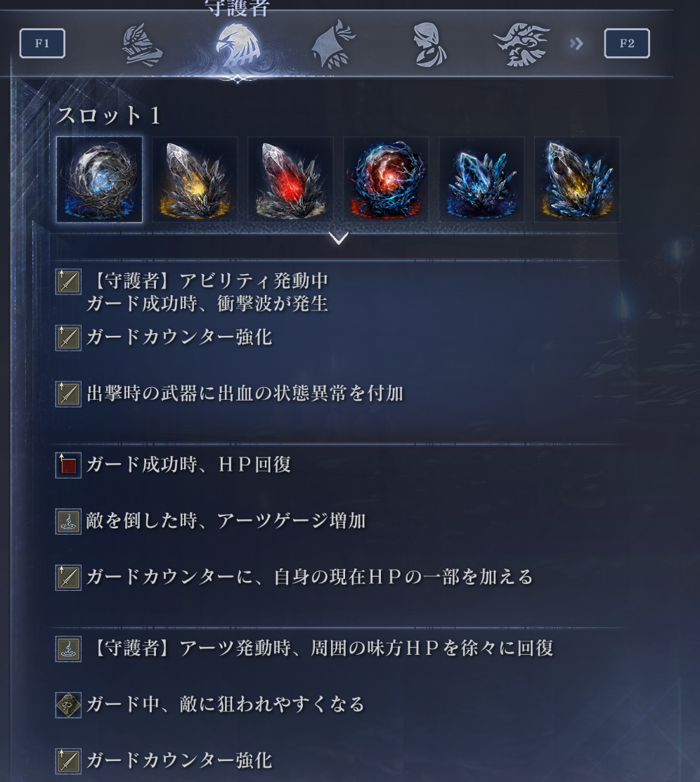
Task: Click the F2 next character button
Action: click(627, 44)
